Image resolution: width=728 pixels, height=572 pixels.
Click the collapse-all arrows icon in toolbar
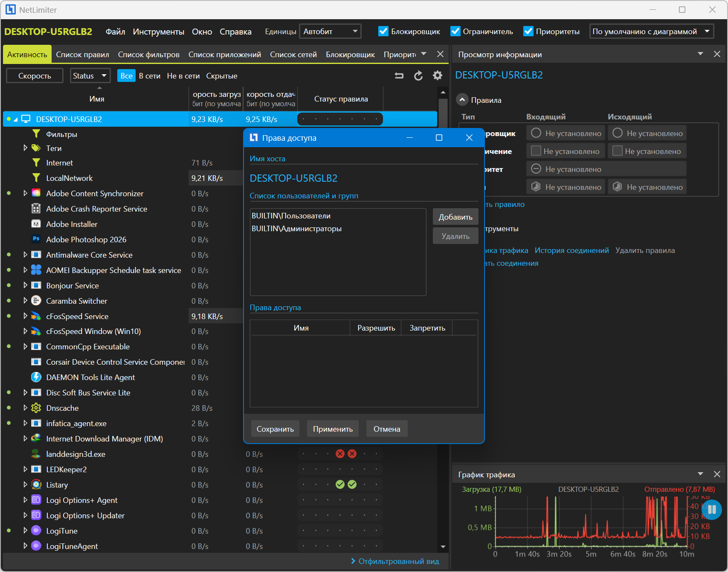point(399,75)
